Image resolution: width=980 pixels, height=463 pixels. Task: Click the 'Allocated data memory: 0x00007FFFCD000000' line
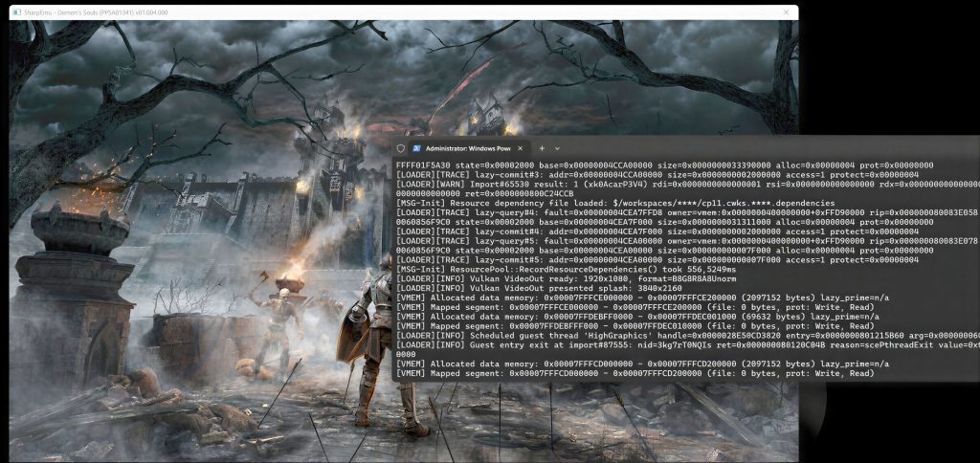click(x=642, y=364)
